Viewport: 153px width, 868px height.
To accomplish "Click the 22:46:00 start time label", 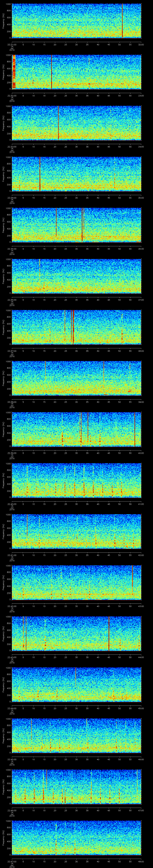I will (x=12, y=810).
